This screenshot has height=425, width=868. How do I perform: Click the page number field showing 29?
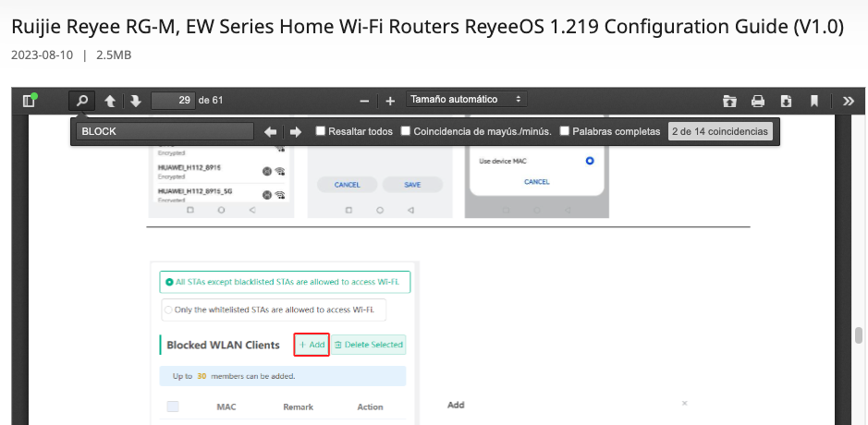tap(173, 101)
